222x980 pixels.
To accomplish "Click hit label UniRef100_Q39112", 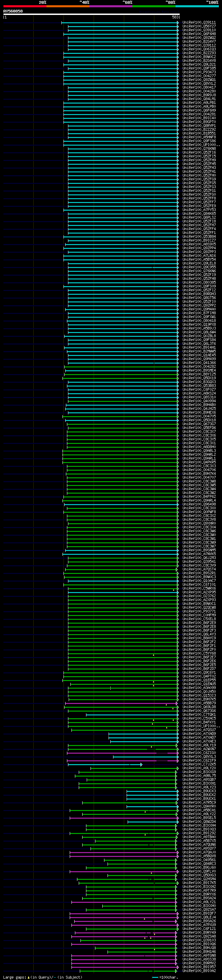I will tap(199, 45).
